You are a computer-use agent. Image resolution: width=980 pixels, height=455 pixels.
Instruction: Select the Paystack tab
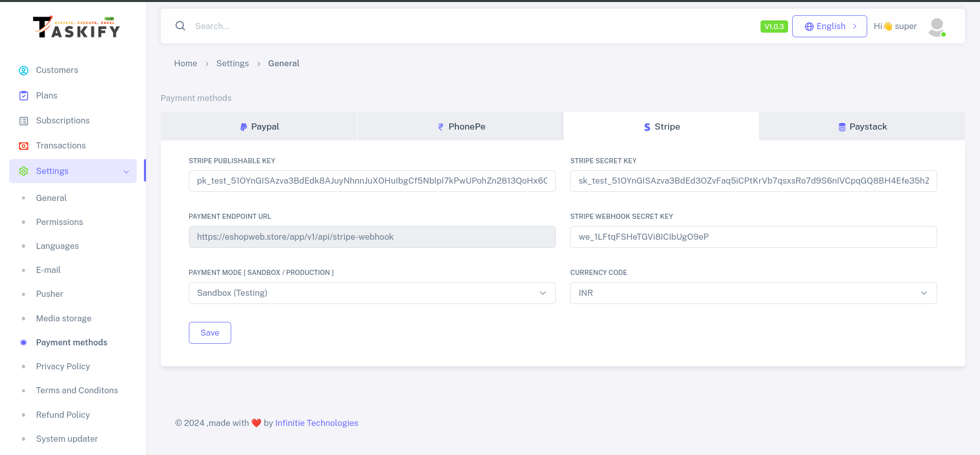tap(862, 127)
